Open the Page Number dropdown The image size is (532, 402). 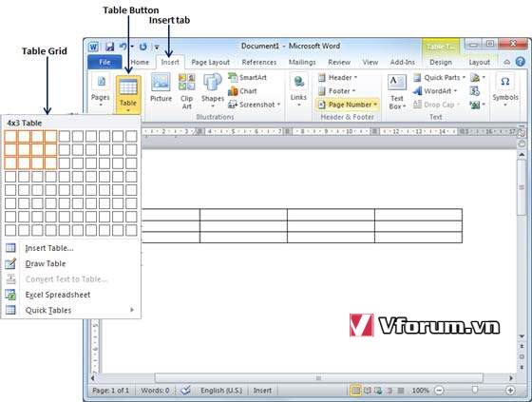[x=348, y=105]
